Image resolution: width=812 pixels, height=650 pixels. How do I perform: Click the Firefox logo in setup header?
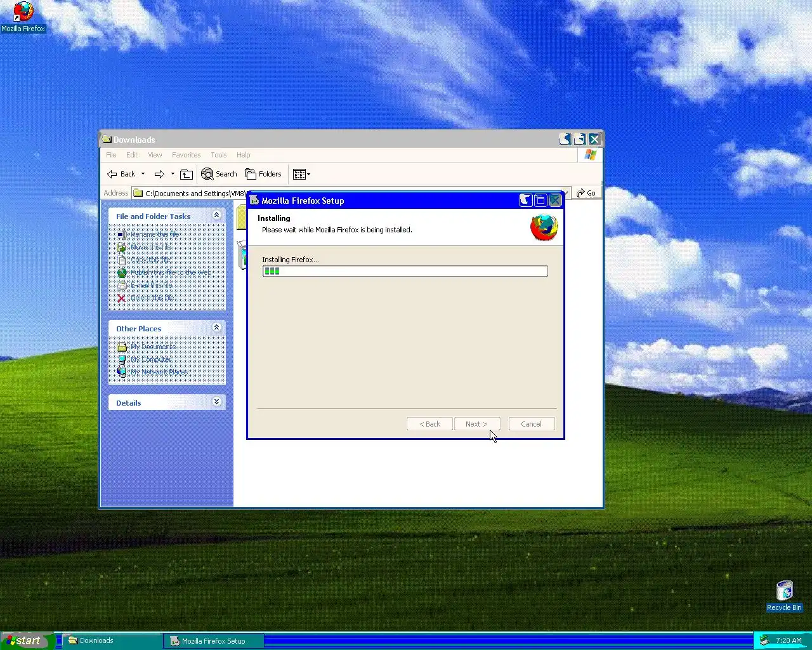click(544, 227)
